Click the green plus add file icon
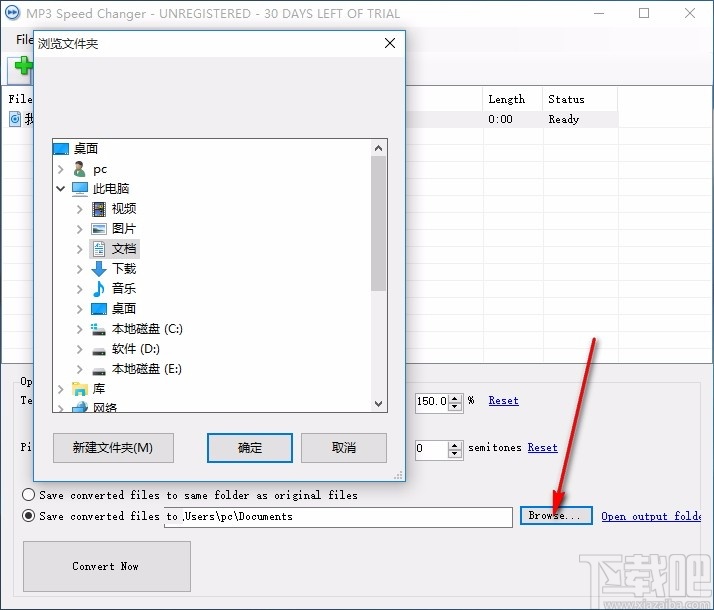The height and width of the screenshot is (610, 714). pos(23,67)
